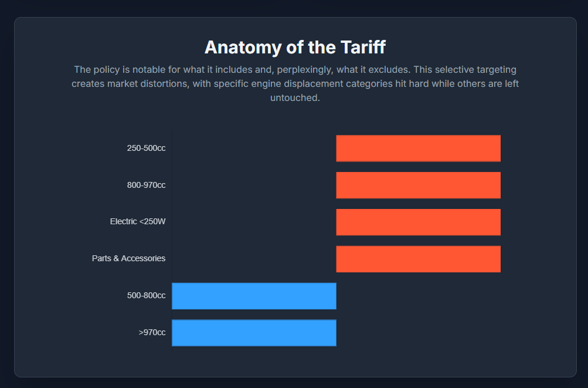This screenshot has width=588, height=388.
Task: Select the orange 800-970cc bar
Action: point(418,185)
